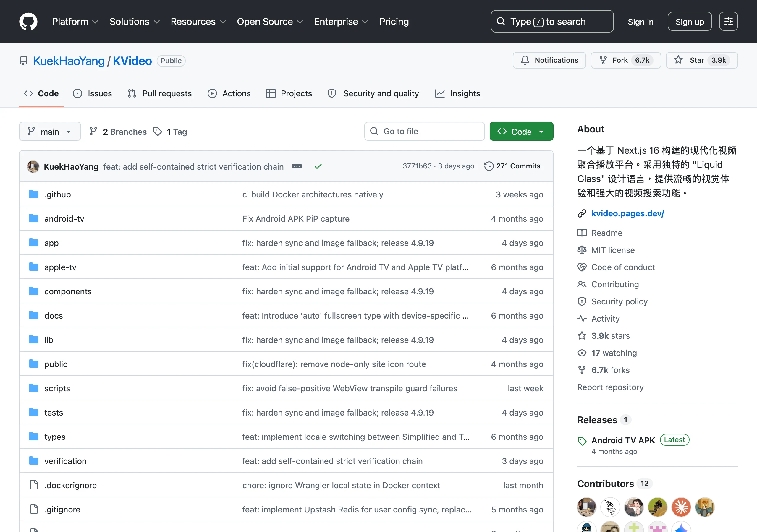Switch to the Pull requests tab
This screenshot has height=532, width=757.
point(160,94)
